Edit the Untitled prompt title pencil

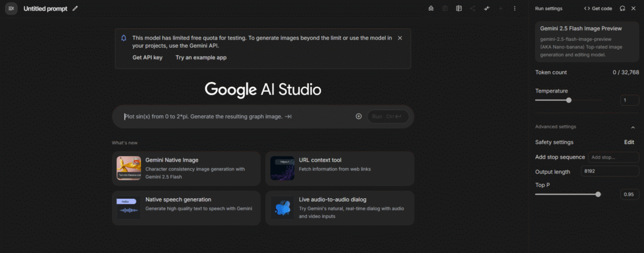click(x=75, y=9)
